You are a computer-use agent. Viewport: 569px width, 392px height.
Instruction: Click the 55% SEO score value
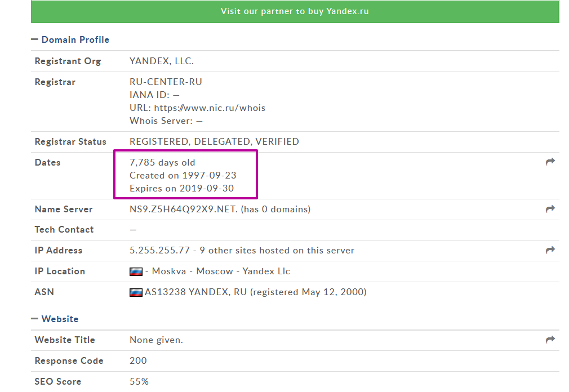pyautogui.click(x=139, y=381)
